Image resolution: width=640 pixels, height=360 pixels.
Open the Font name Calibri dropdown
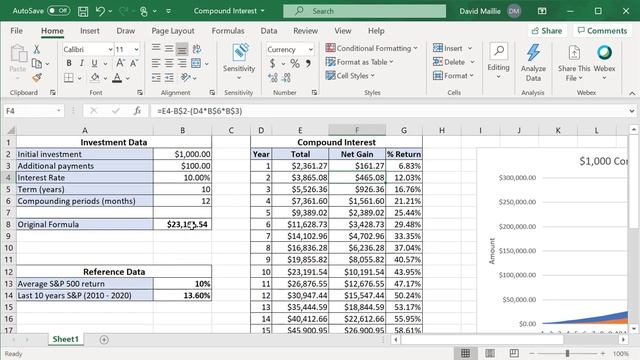pos(110,49)
